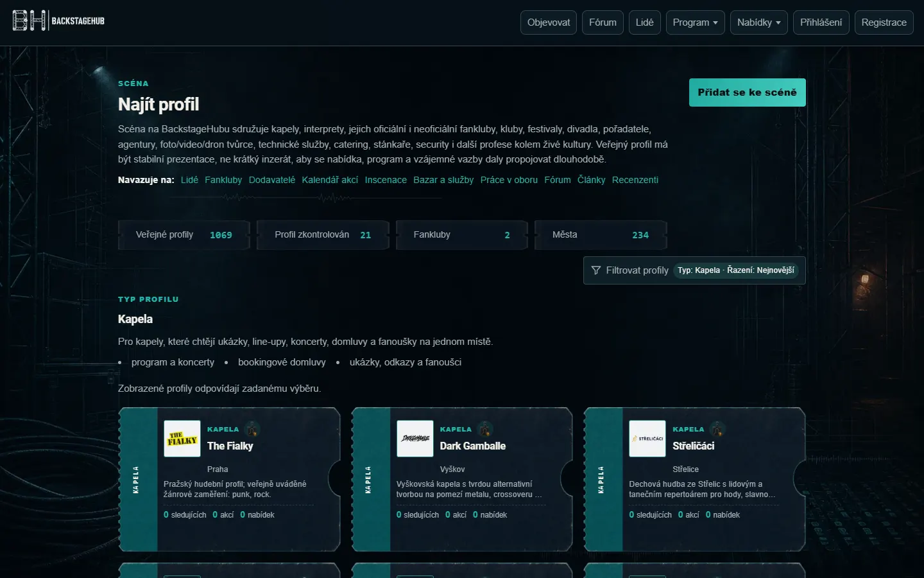Expand the Nabídky dropdown menu

click(x=759, y=22)
